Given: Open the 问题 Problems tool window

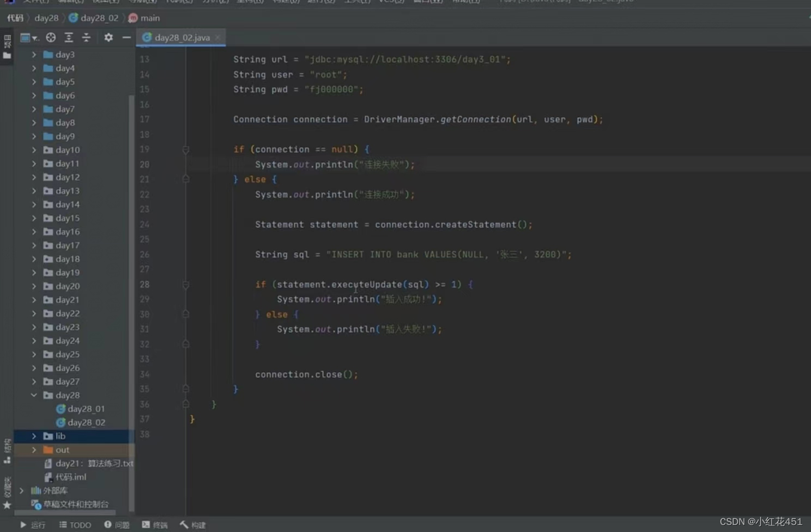Looking at the screenshot, I should 117,525.
